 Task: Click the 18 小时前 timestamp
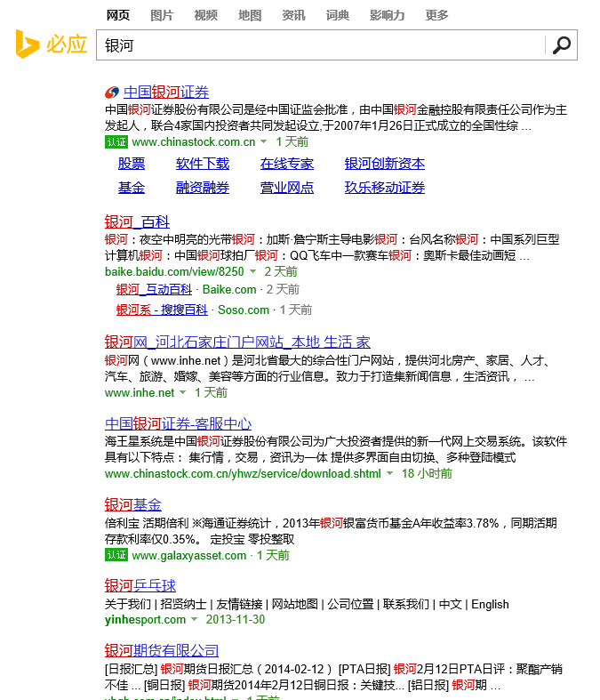tap(427, 474)
